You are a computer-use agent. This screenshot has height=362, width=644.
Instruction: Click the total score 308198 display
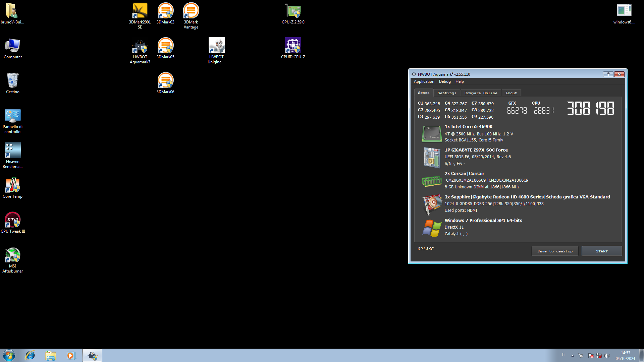[590, 108]
